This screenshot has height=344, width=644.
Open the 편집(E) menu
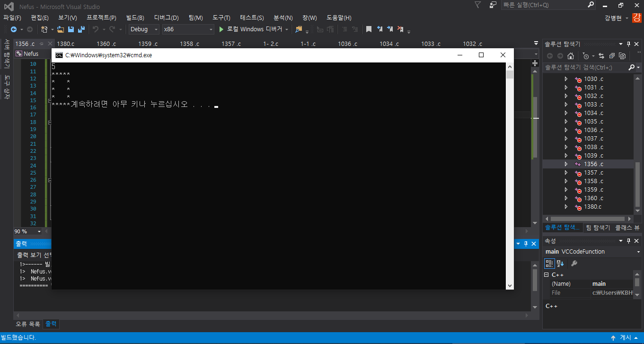(40, 18)
